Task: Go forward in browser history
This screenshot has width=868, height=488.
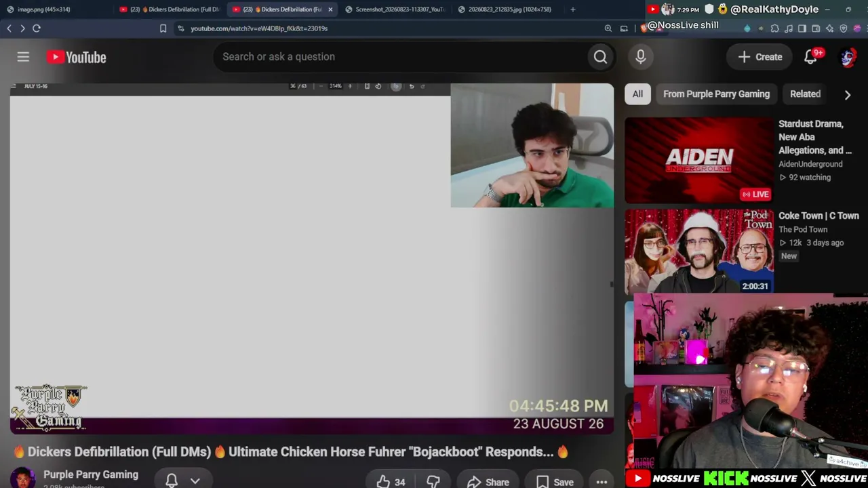Action: (x=22, y=28)
